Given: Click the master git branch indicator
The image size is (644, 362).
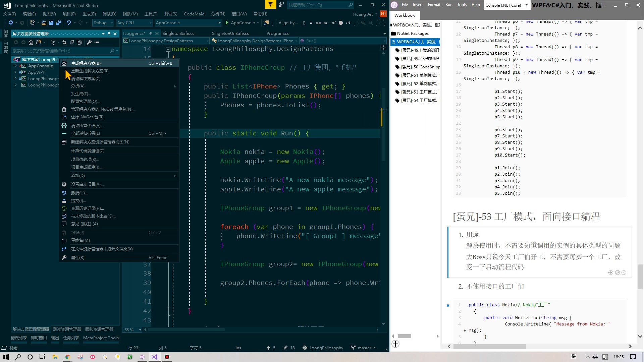Looking at the screenshot, I should [x=364, y=348].
